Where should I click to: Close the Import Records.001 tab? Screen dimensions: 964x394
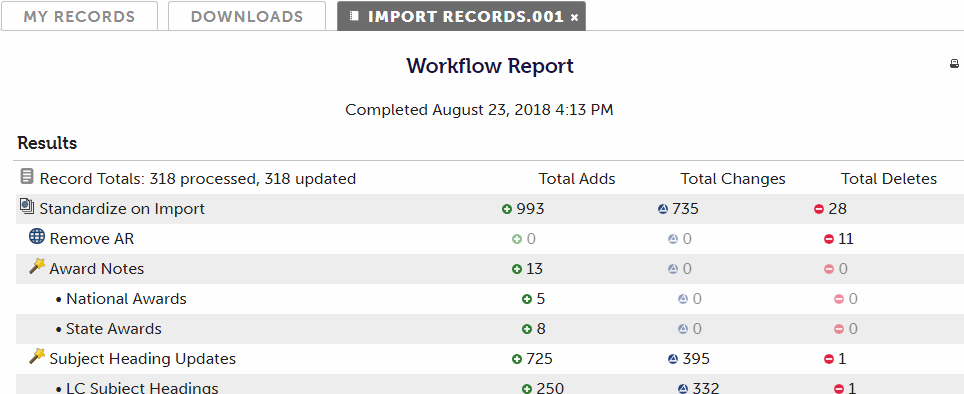[574, 18]
